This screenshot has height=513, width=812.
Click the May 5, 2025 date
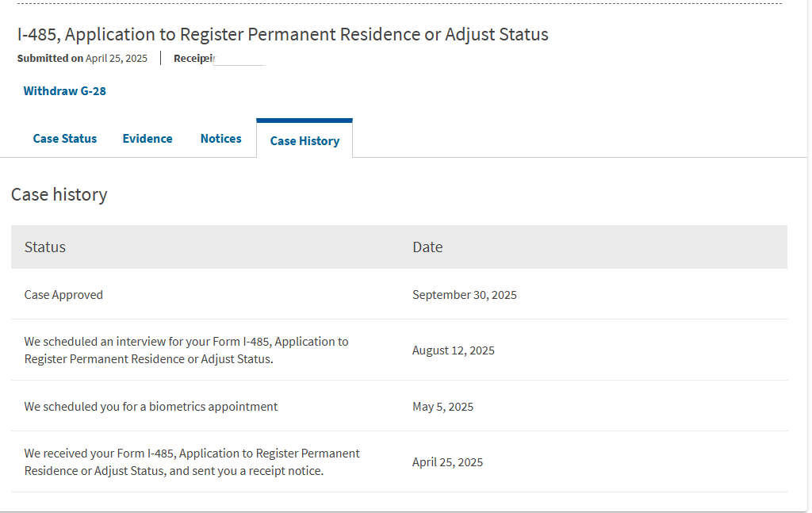[x=442, y=407]
